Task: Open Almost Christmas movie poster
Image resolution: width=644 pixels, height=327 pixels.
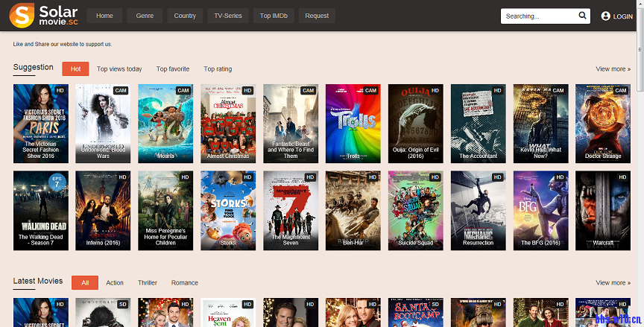Action: click(228, 124)
